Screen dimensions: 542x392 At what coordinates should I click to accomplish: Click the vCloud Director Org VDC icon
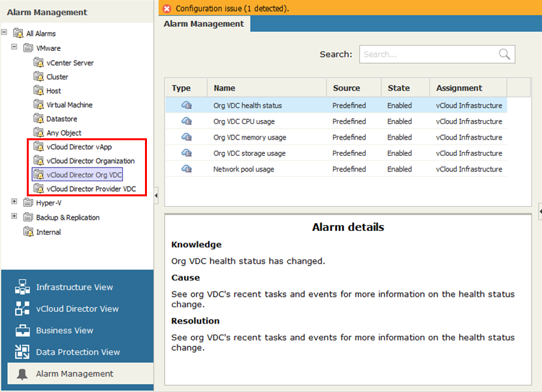(x=39, y=174)
